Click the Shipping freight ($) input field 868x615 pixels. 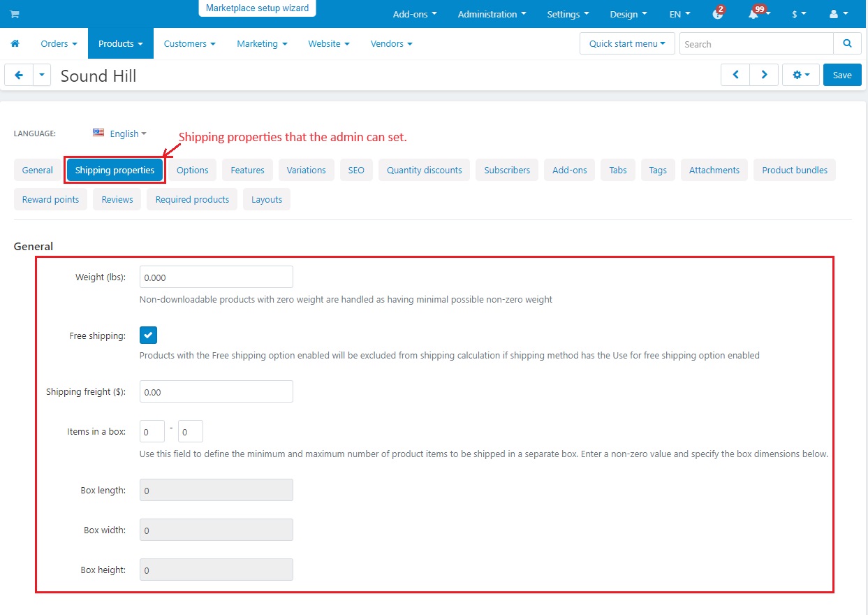[x=216, y=391]
